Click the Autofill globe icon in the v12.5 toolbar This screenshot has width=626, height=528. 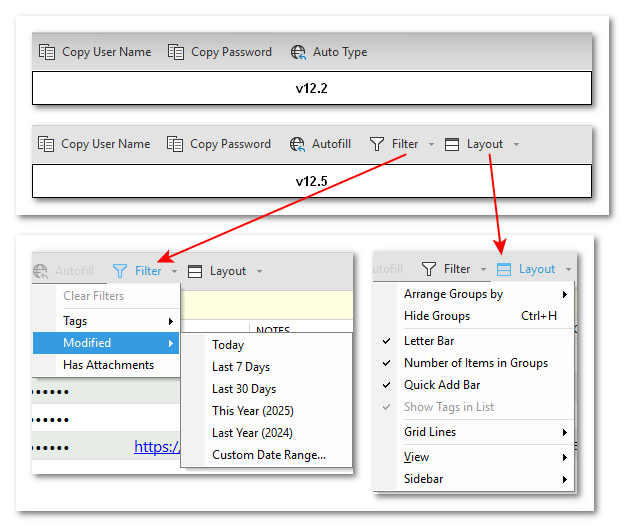point(297,144)
